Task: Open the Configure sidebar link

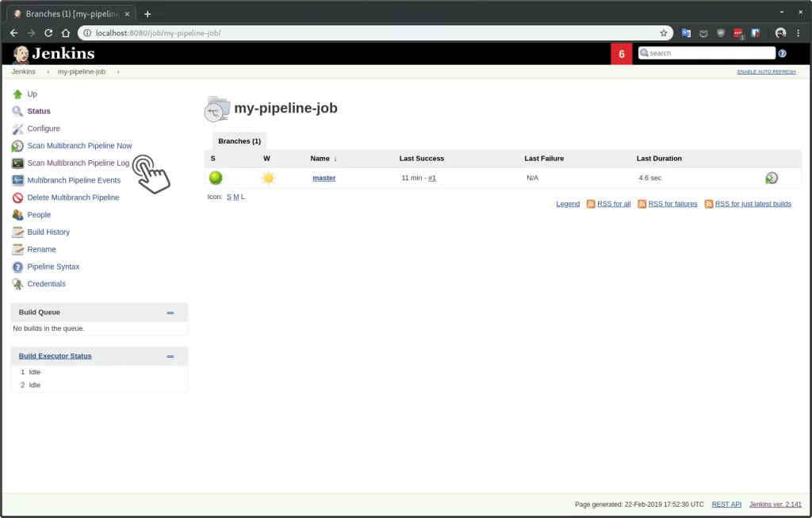Action: click(x=44, y=129)
